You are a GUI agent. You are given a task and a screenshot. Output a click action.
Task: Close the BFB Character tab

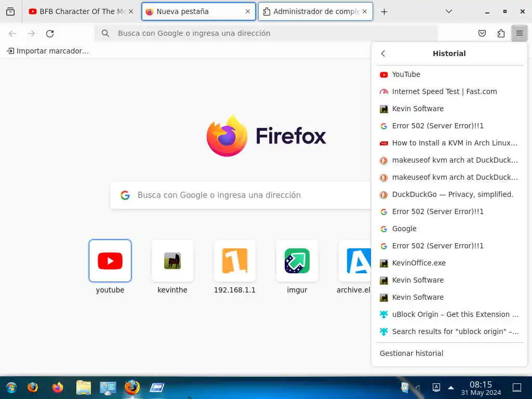pyautogui.click(x=131, y=11)
